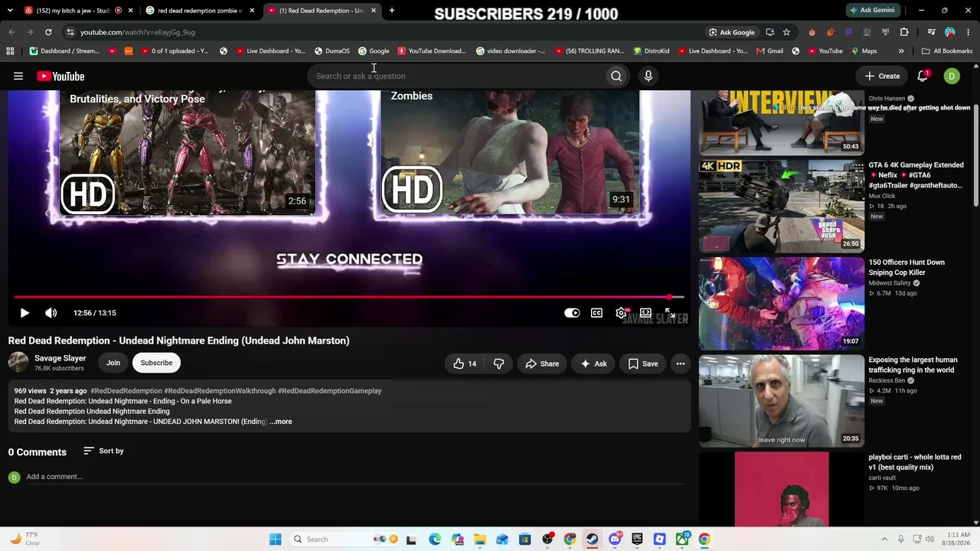
Task: Reload the page in Chrome
Action: tap(48, 32)
